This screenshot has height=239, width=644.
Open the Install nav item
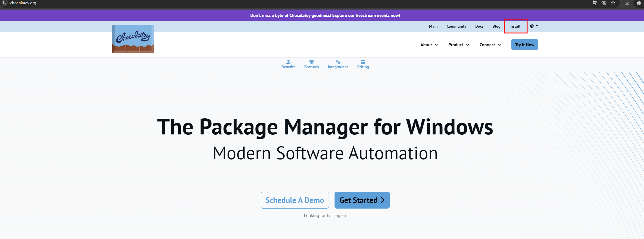[x=515, y=26]
